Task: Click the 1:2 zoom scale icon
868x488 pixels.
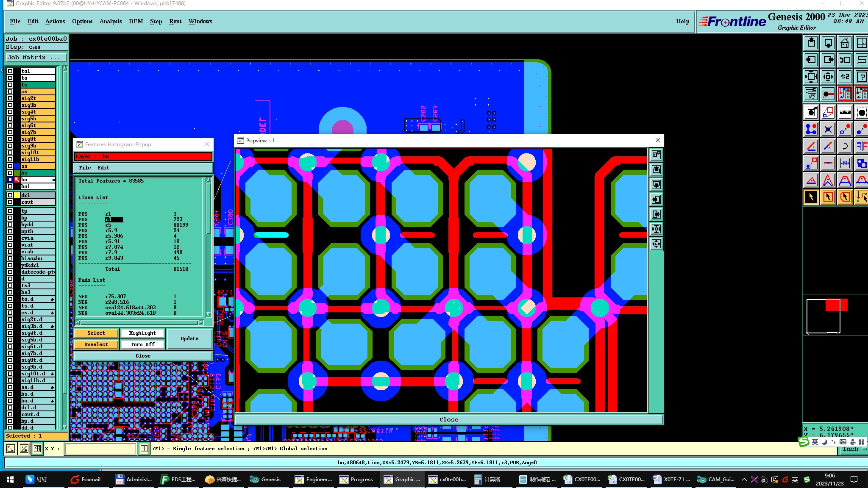Action: click(845, 77)
